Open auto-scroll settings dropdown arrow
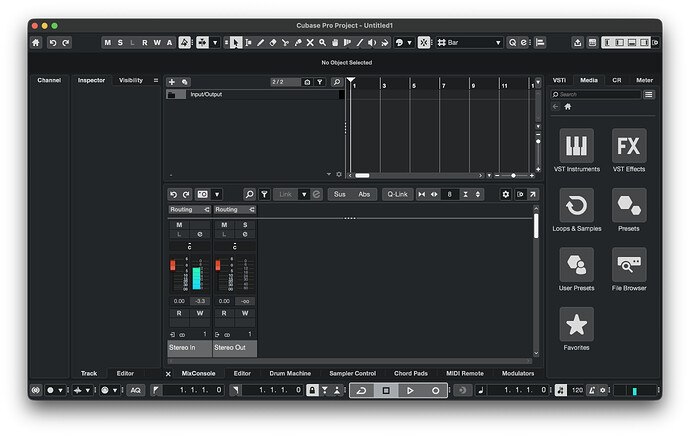This screenshot has width=690, height=436. (215, 43)
